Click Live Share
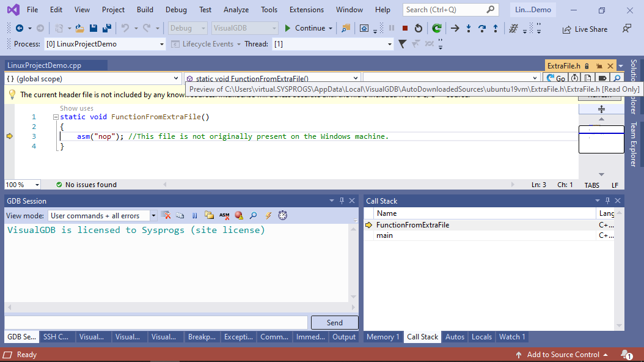The width and height of the screenshot is (644, 362). pyautogui.click(x=585, y=29)
